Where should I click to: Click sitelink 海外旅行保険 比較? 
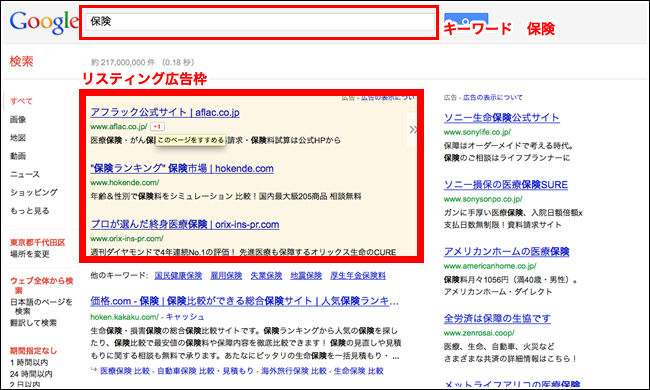[x=294, y=371]
